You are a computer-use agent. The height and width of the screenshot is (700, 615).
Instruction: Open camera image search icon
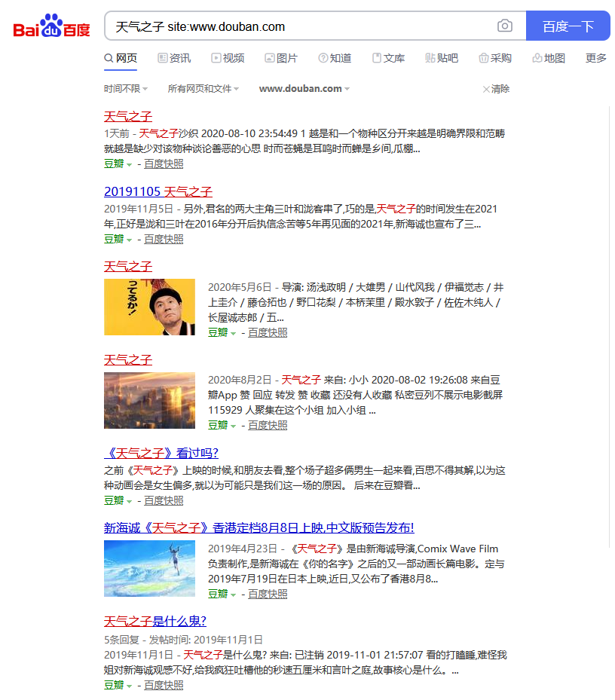[505, 26]
